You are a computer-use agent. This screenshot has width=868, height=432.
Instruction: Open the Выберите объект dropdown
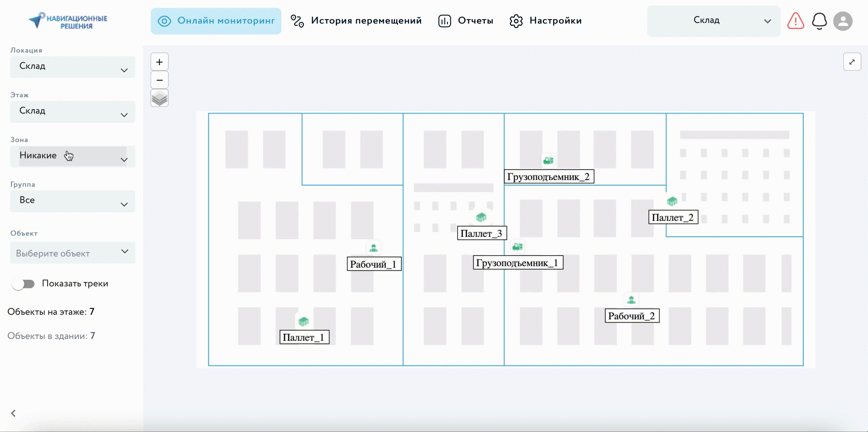73,253
